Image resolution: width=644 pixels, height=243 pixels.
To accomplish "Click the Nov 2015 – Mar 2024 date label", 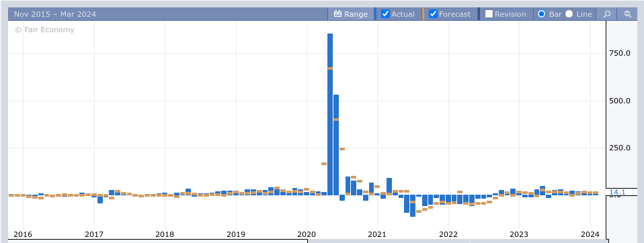I will pyautogui.click(x=55, y=14).
